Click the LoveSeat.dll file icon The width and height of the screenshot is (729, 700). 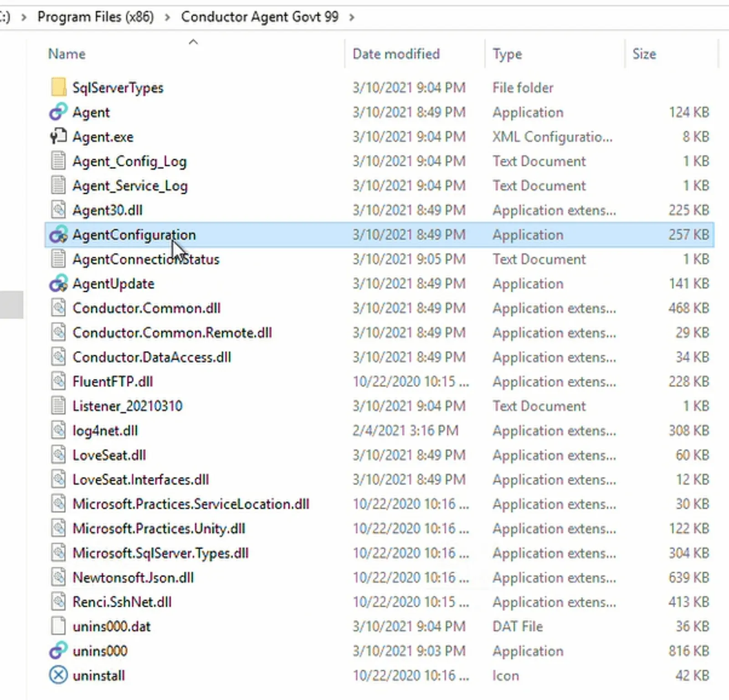pos(58,455)
